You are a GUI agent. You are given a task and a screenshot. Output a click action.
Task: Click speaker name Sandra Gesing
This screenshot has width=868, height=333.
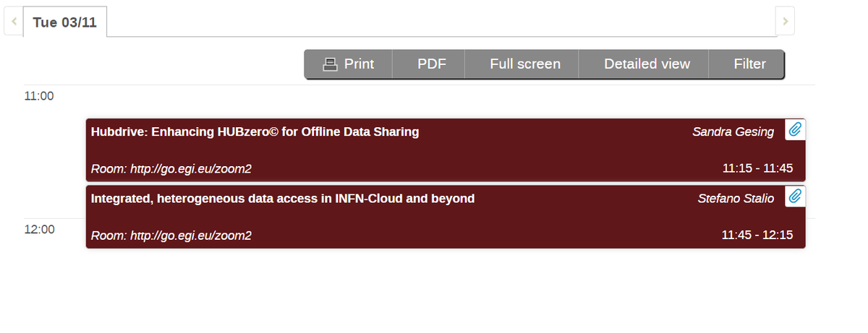click(x=733, y=131)
